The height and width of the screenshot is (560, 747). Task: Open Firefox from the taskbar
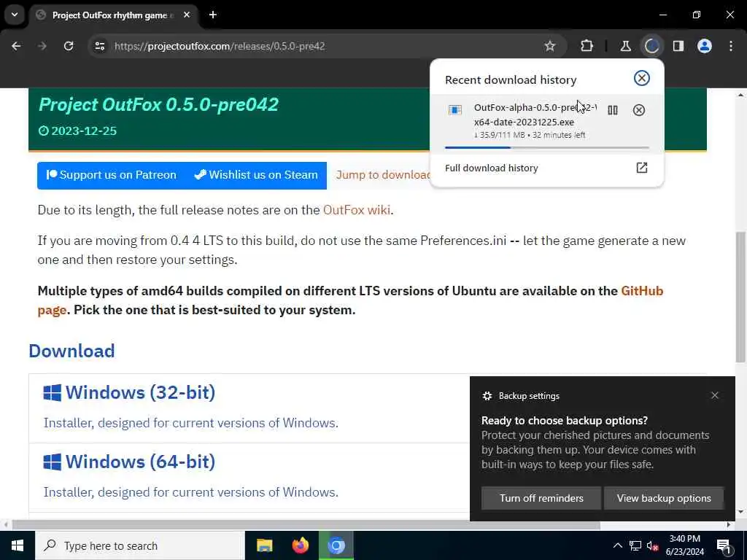coord(300,545)
